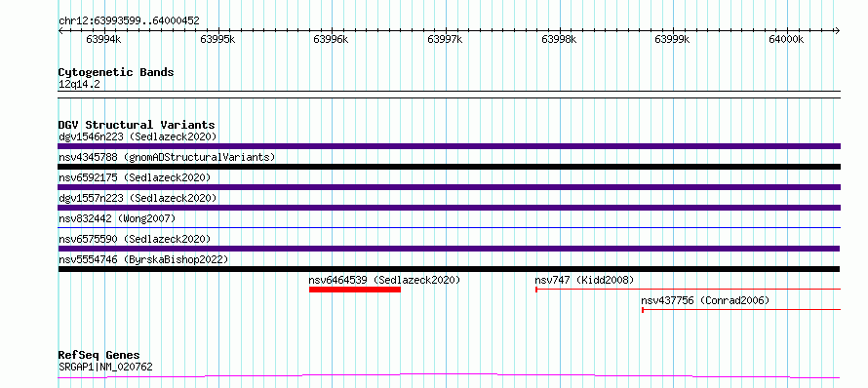
Task: Select the 12q14.2 cytogenetic band line
Action: pyautogui.click(x=449, y=95)
